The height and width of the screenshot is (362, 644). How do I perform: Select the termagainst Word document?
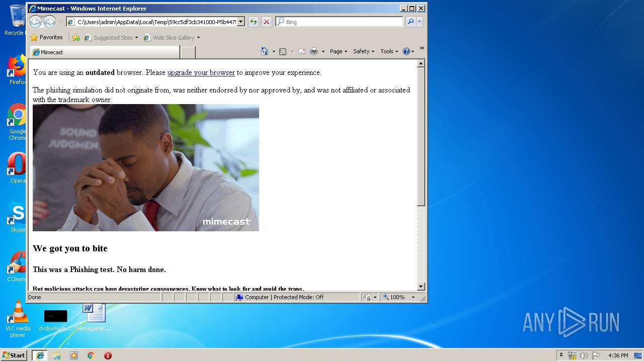tap(94, 317)
